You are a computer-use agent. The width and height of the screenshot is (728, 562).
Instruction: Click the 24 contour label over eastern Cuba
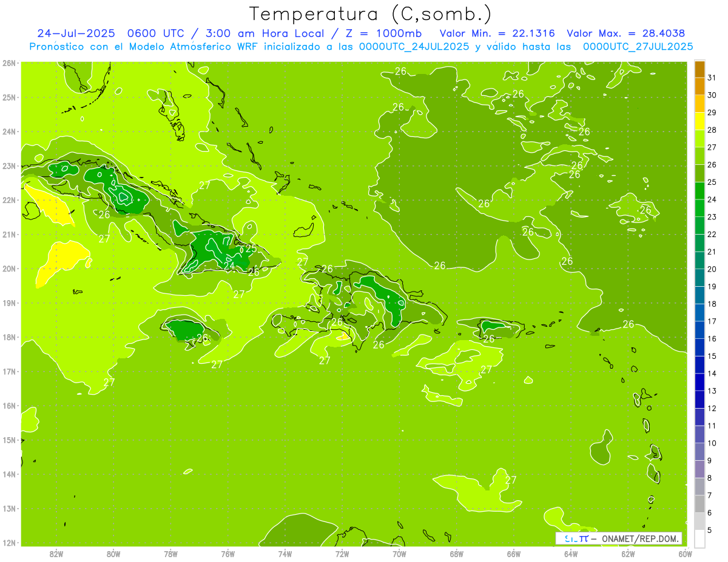(229, 266)
